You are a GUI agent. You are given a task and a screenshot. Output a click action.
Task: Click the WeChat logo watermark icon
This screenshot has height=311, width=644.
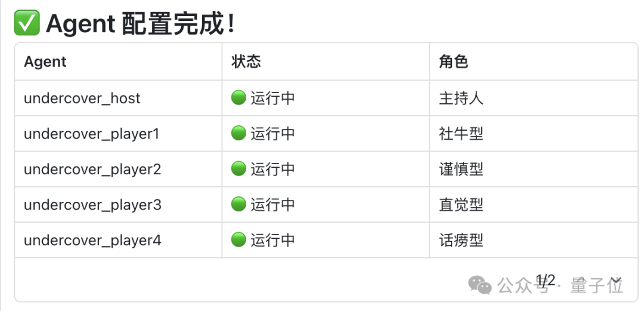pos(480,285)
